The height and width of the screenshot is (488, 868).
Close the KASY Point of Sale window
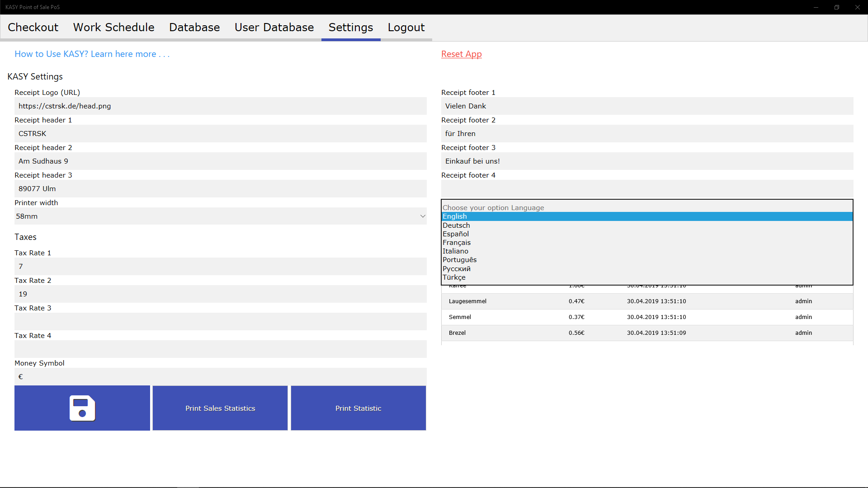[x=858, y=7]
